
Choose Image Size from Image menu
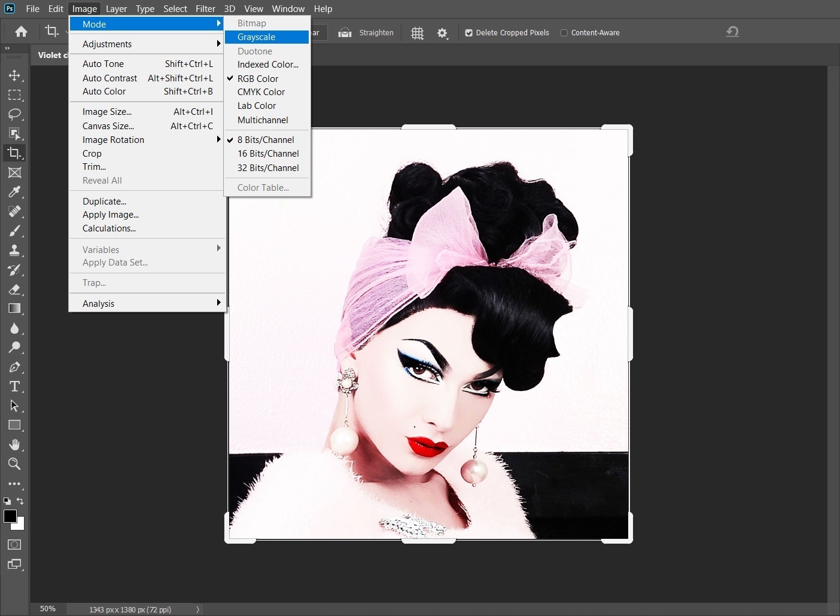tap(146, 112)
